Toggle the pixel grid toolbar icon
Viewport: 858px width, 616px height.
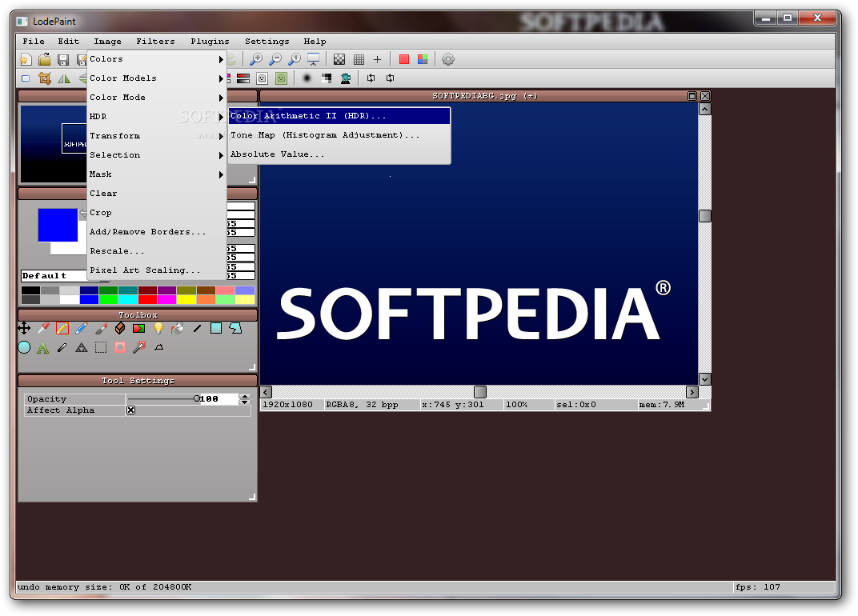click(x=359, y=59)
